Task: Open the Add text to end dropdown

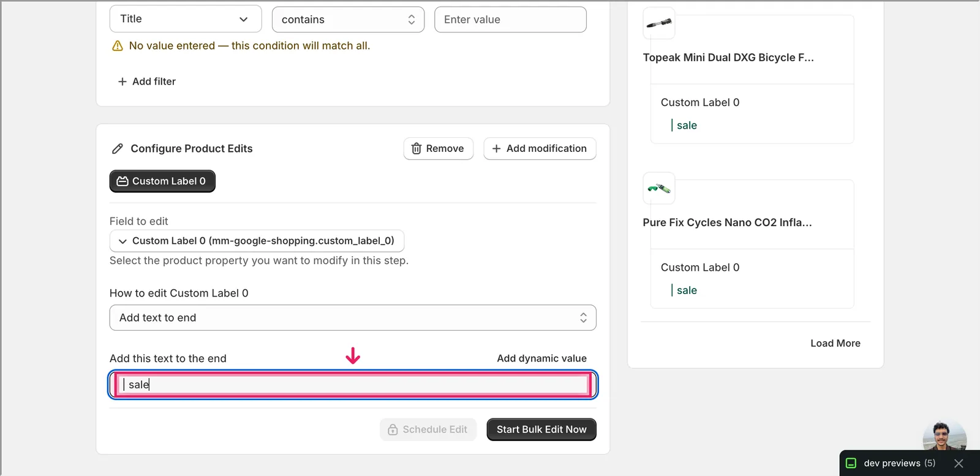Action: [x=353, y=318]
